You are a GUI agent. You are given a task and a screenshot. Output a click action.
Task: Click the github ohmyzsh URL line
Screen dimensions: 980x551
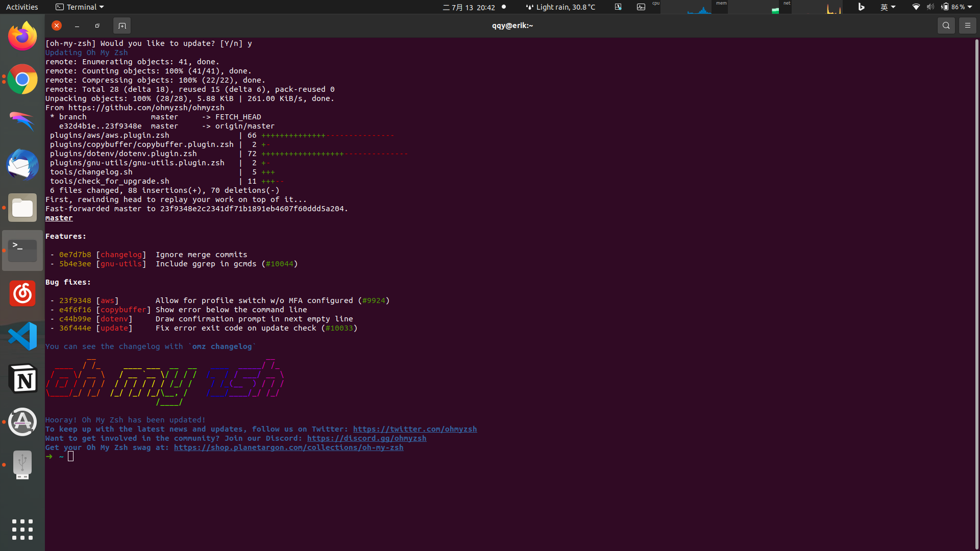coord(135,108)
